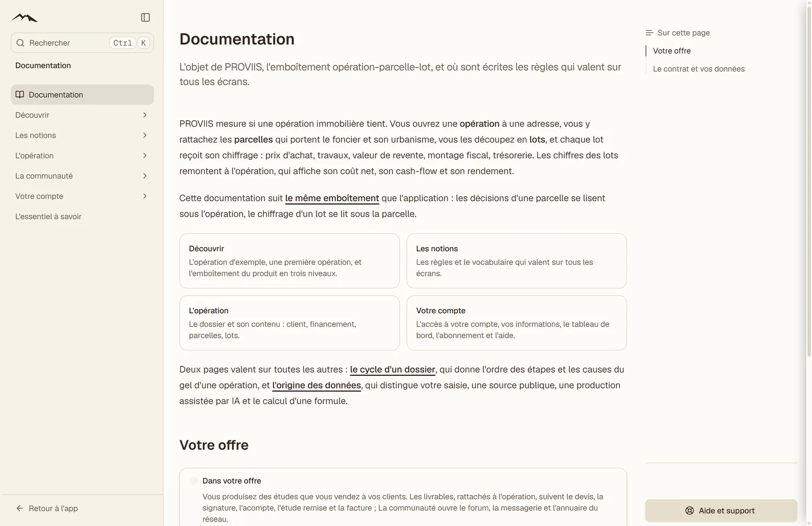Expand the L'opération sidebar chevron
This screenshot has width=812, height=526.
pos(145,156)
